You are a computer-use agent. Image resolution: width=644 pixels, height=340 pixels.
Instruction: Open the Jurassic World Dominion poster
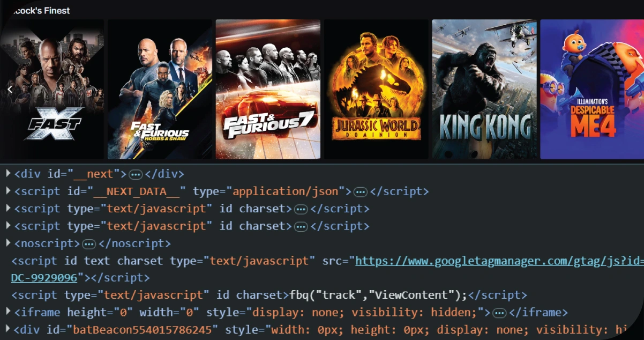(x=376, y=88)
